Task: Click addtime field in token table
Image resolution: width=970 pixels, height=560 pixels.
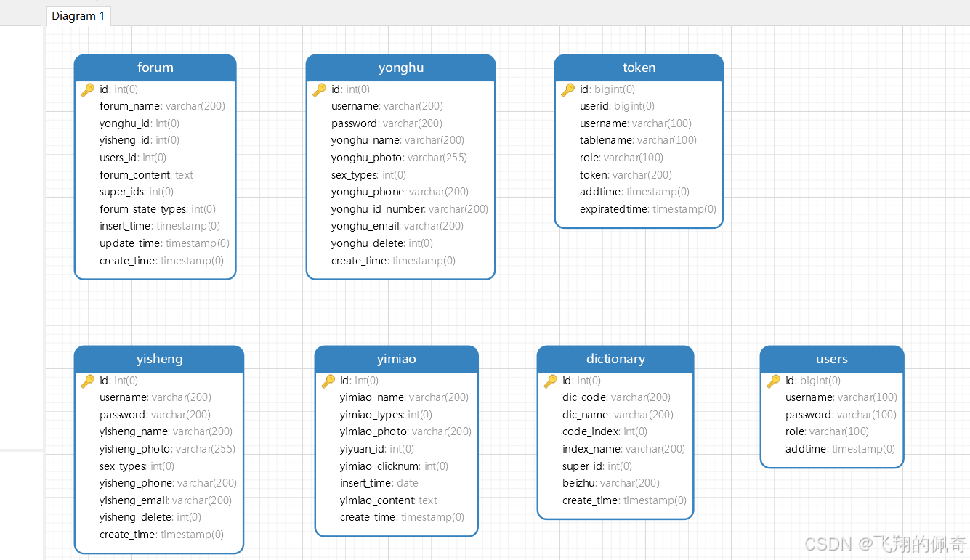Action: (634, 192)
